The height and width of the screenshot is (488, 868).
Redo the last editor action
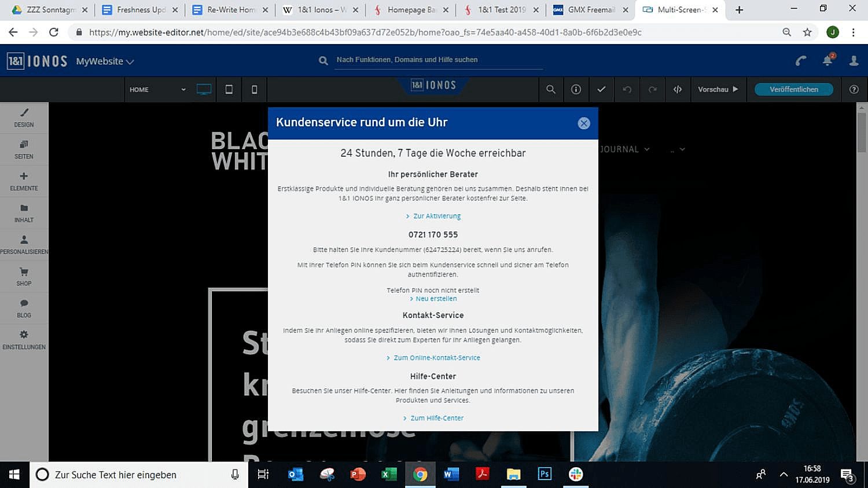pos(652,89)
